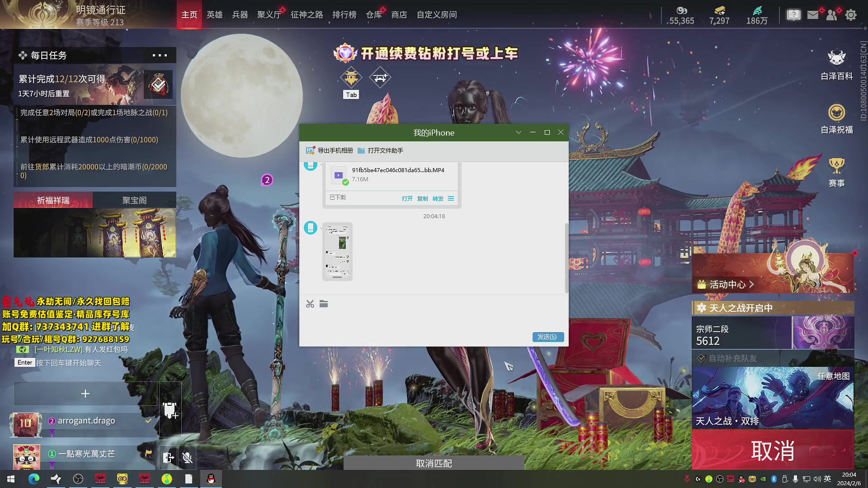Screen dimensions: 868x488
Task: Click the 186万 teal currency counter
Action: pyautogui.click(x=757, y=16)
